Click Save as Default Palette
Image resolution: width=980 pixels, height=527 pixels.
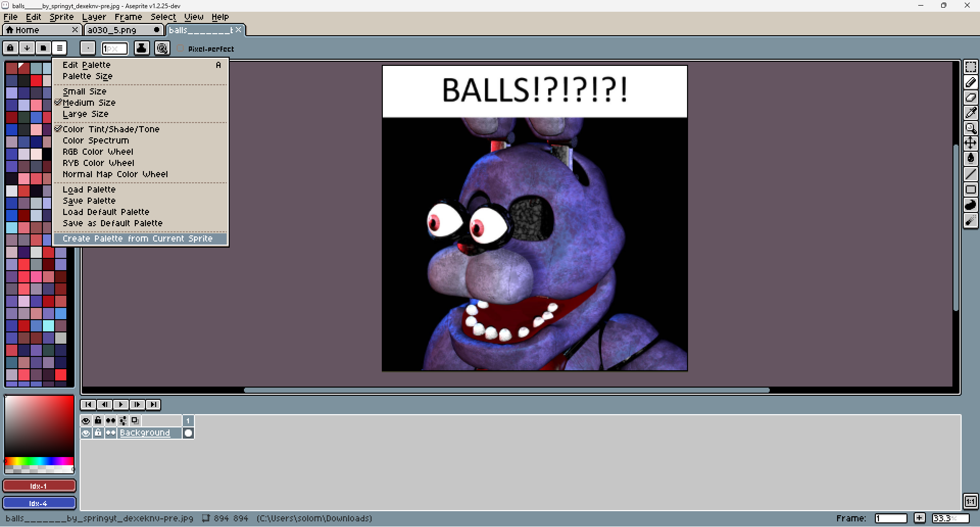pyautogui.click(x=140, y=223)
